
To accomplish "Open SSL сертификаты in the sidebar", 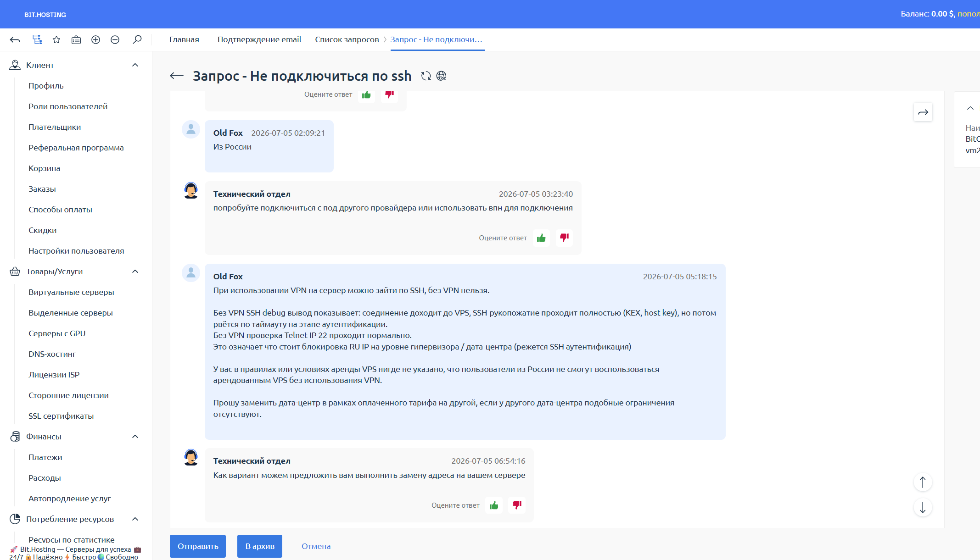I will coord(61,416).
